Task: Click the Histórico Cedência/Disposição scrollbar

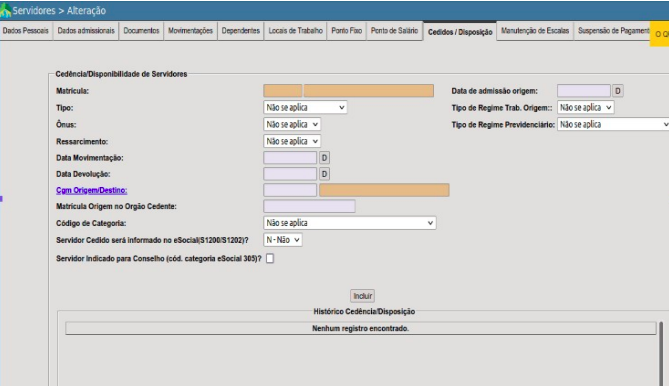Action: coord(661,354)
